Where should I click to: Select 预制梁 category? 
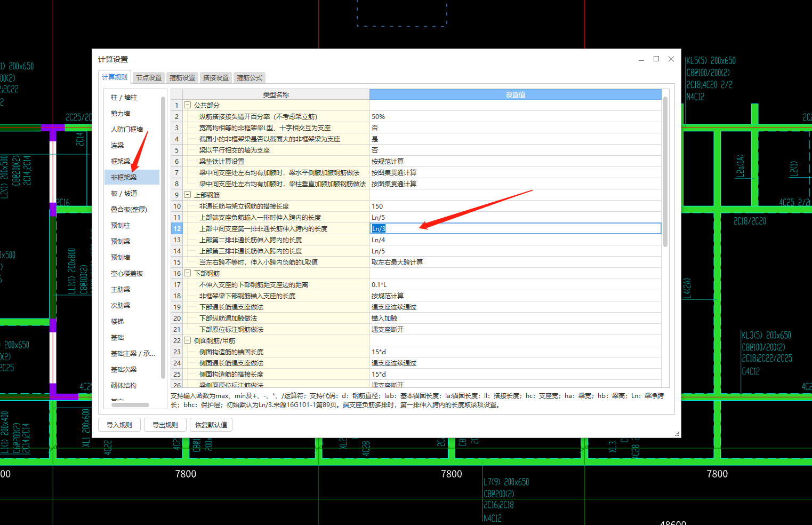tap(132, 242)
